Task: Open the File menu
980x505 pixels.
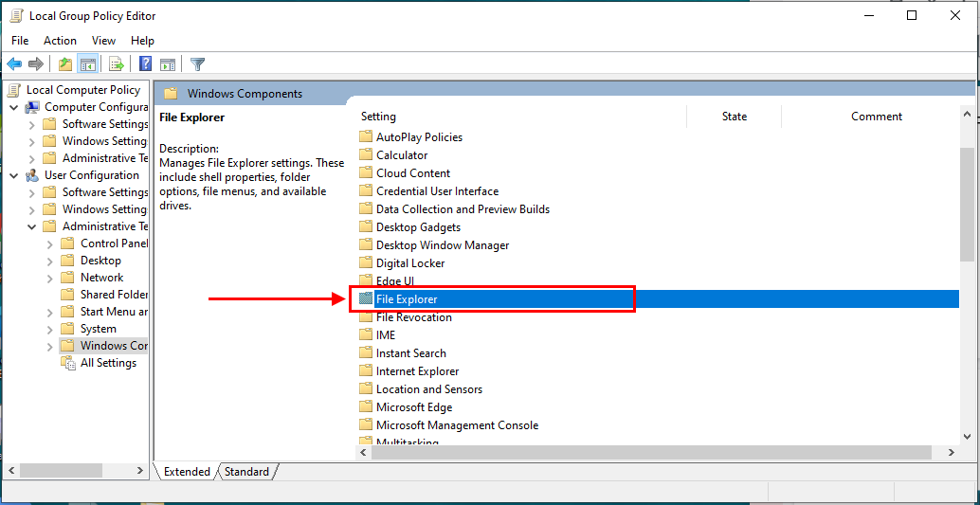Action: point(20,41)
